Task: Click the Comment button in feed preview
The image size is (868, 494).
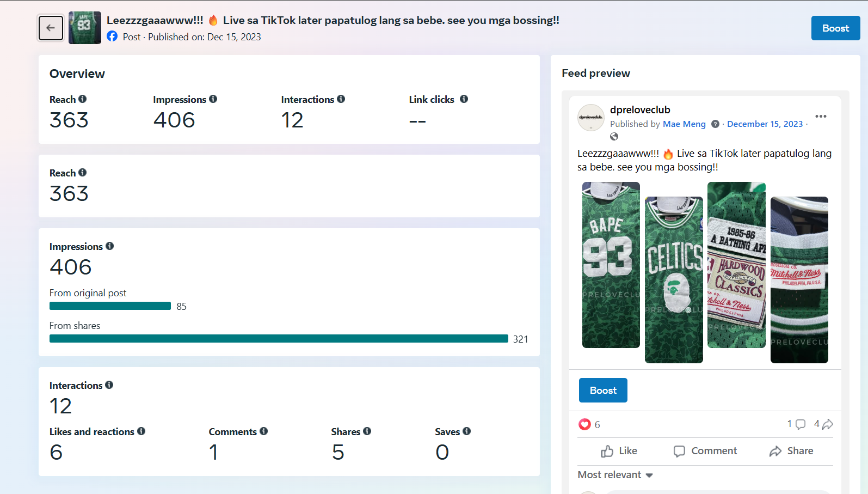Action: [x=705, y=451]
